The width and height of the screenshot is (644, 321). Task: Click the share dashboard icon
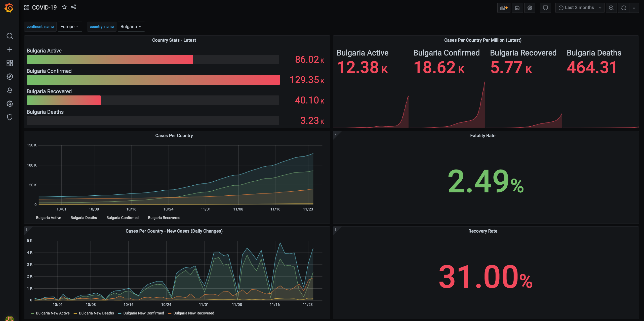[73, 7]
